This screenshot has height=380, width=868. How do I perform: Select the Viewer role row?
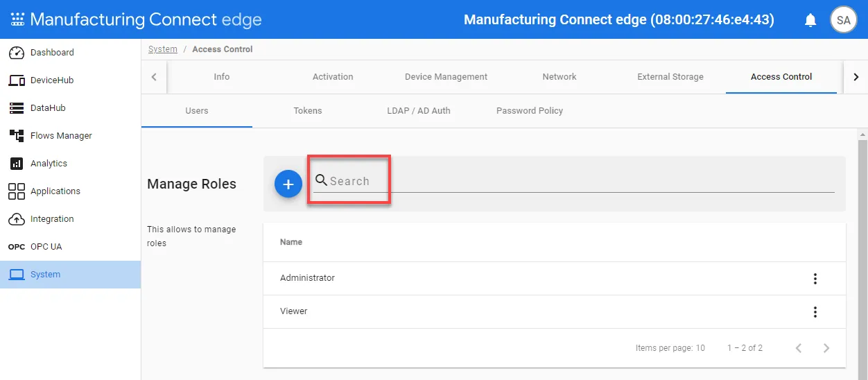(555, 312)
